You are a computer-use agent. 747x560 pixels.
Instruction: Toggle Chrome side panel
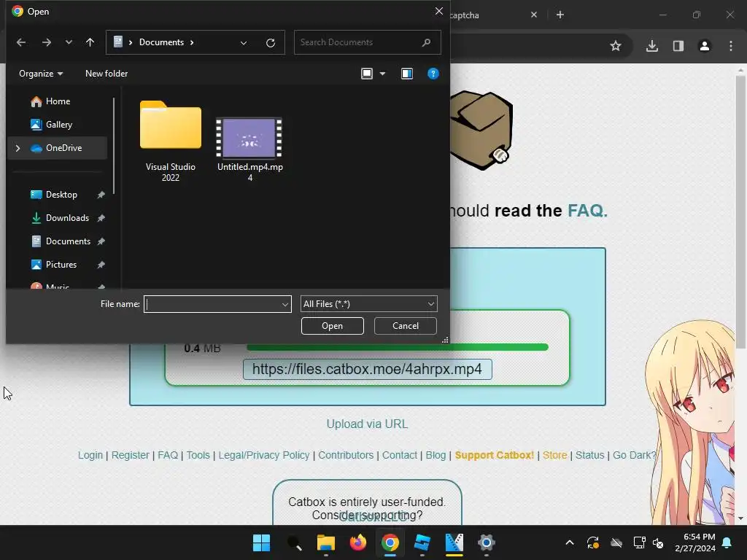pos(678,46)
